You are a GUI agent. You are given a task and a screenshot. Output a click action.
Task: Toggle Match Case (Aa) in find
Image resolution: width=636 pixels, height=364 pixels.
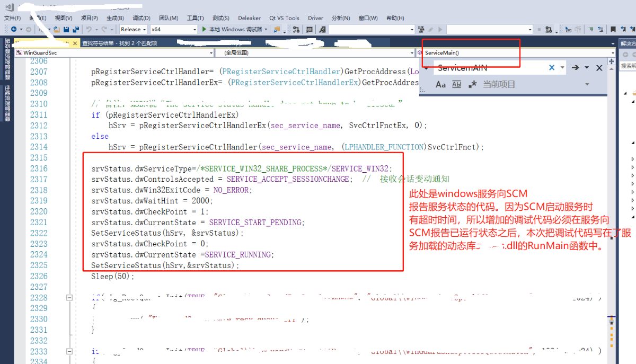pyautogui.click(x=440, y=84)
